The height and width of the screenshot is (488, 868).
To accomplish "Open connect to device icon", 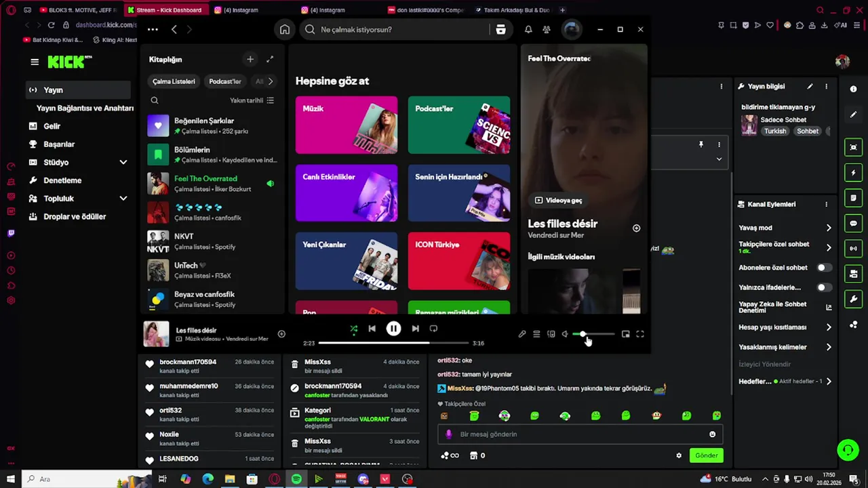I will coord(551,334).
